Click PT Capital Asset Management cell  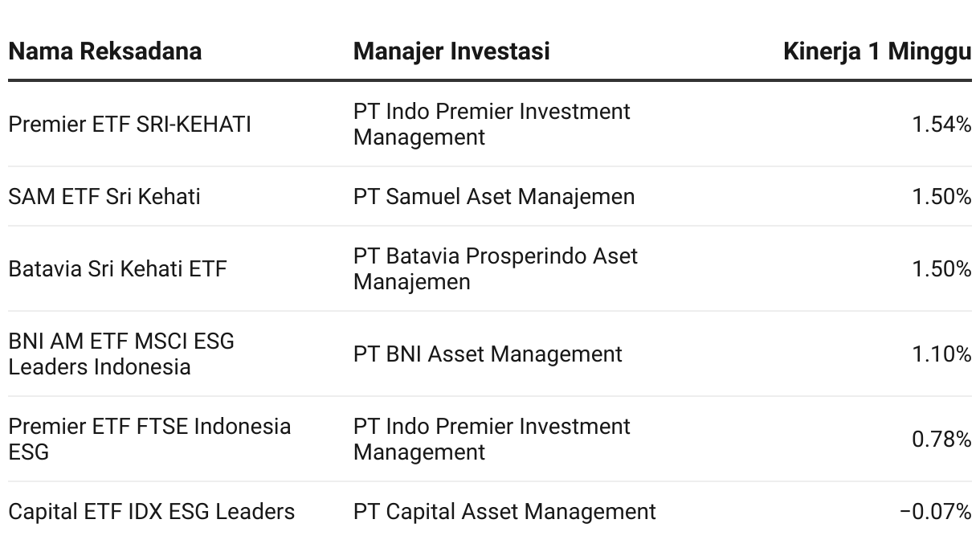(504, 512)
